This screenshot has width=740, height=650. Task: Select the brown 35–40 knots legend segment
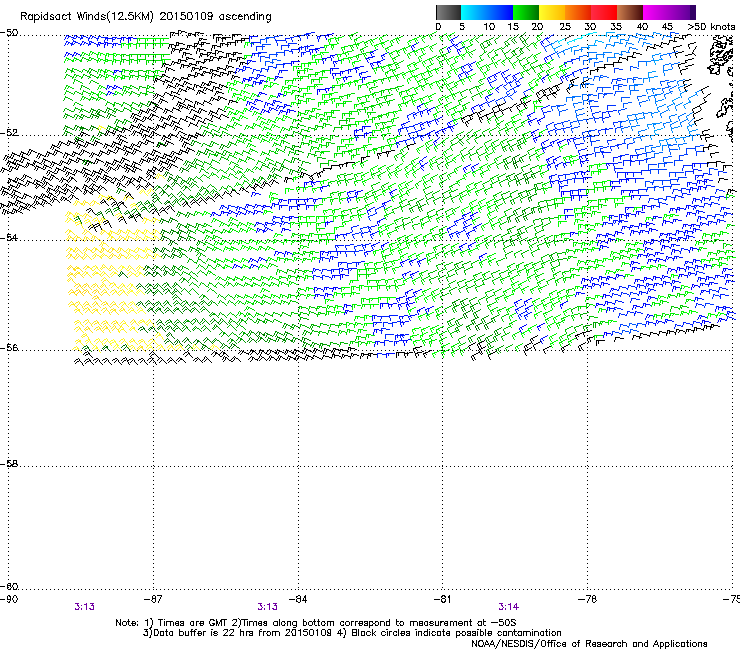630,12
